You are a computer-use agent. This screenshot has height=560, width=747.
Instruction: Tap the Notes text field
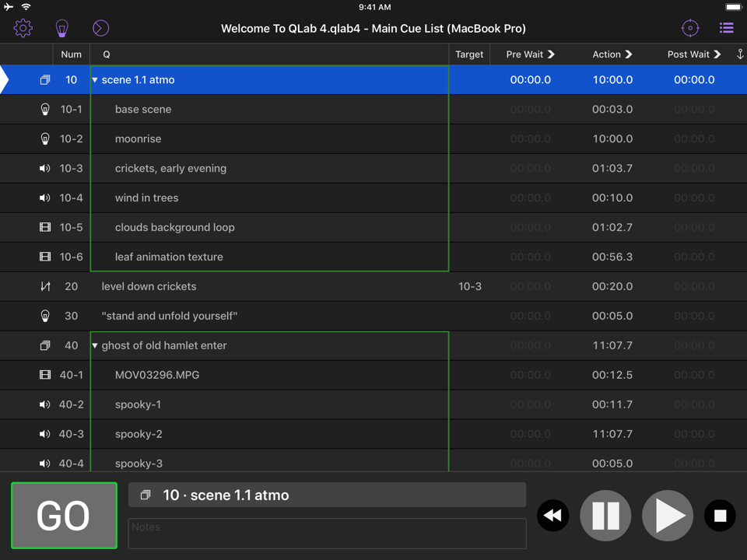(x=327, y=534)
